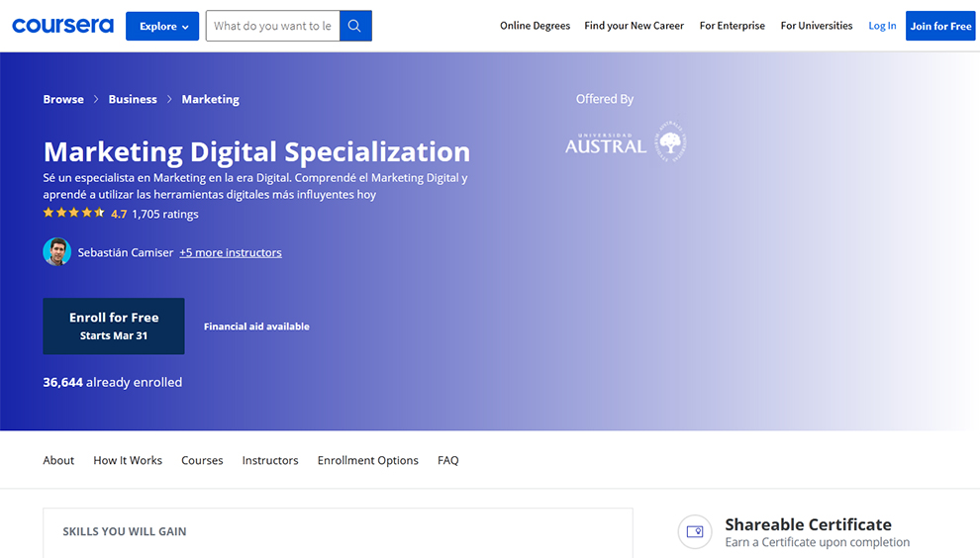Type in the search input field
Screen dimensions: 980x558
click(x=272, y=26)
